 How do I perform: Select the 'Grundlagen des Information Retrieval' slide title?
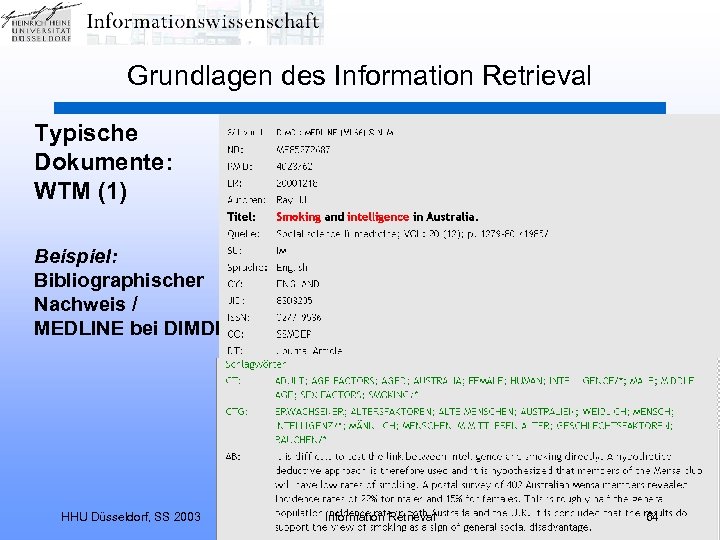pyautogui.click(x=359, y=76)
